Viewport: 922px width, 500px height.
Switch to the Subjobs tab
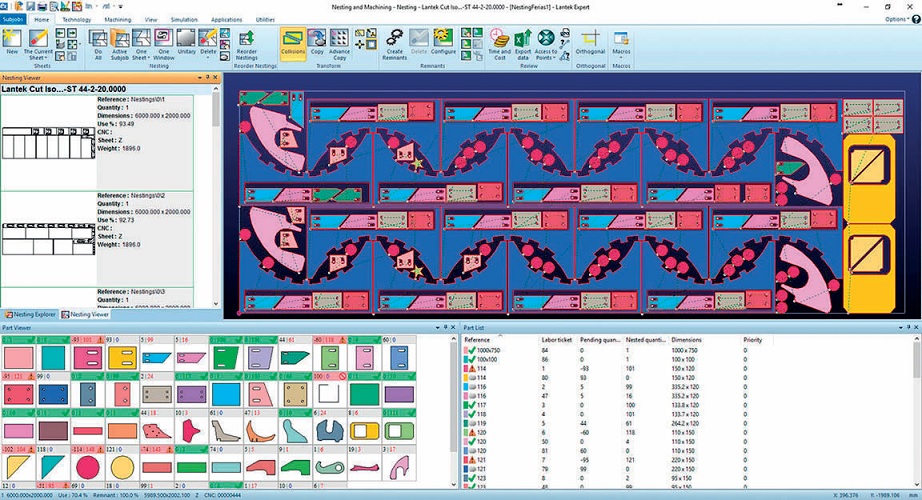click(x=12, y=19)
